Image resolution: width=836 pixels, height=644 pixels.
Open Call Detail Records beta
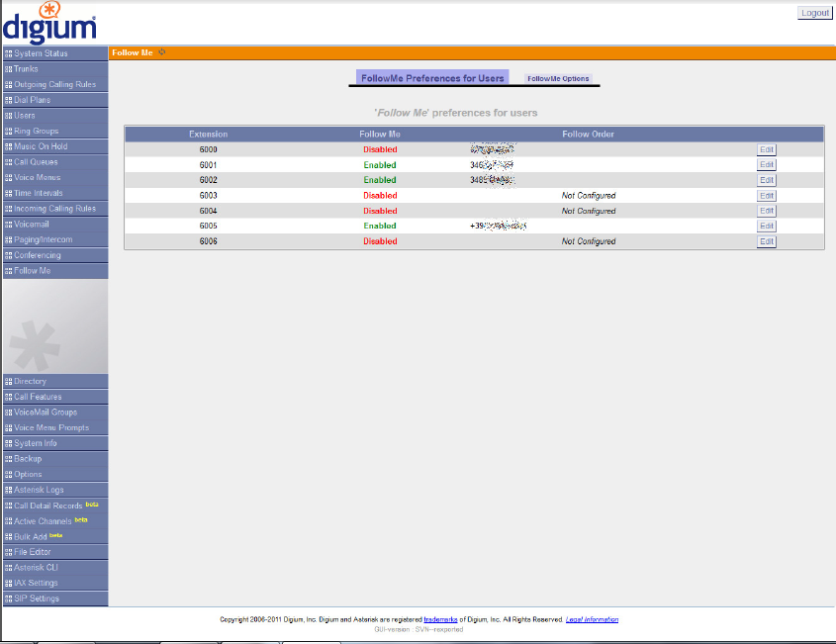(55, 506)
